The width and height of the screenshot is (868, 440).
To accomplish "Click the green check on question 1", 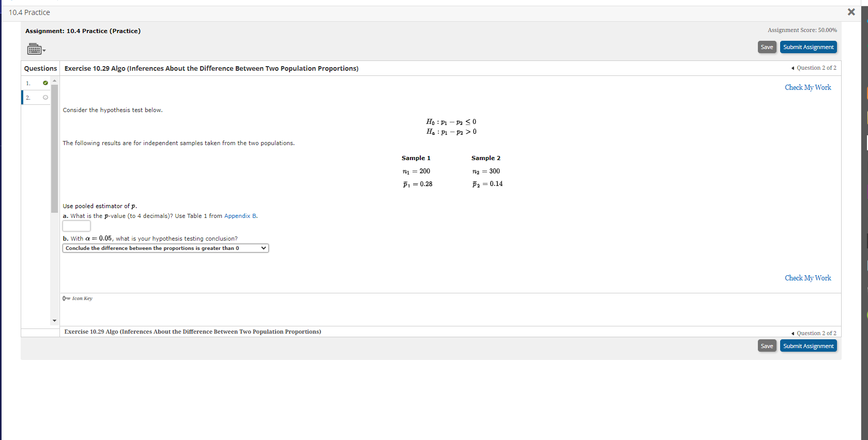I will point(45,83).
